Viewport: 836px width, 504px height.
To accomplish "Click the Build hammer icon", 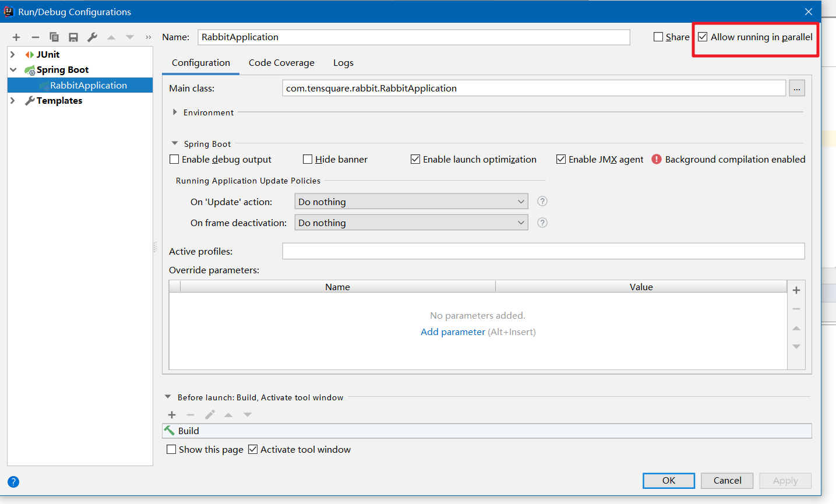I will (x=170, y=431).
